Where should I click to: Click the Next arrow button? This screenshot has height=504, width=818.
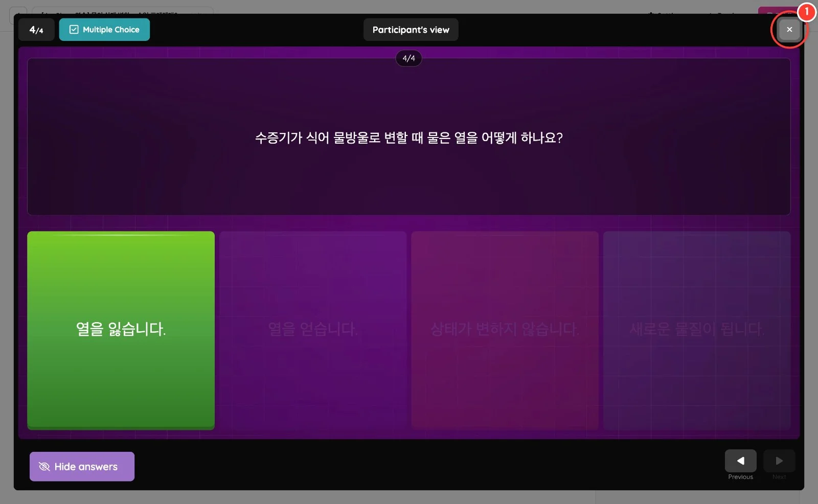[779, 461]
